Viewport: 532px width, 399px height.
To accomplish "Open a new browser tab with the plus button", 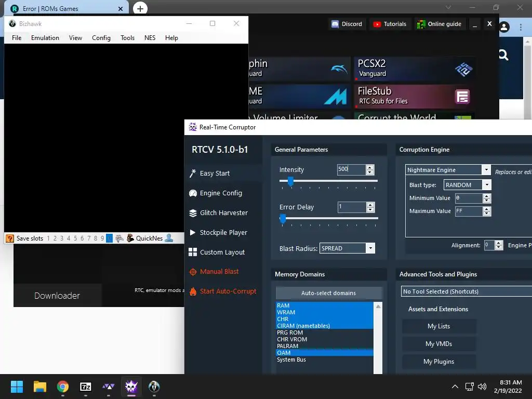I will tap(140, 8).
